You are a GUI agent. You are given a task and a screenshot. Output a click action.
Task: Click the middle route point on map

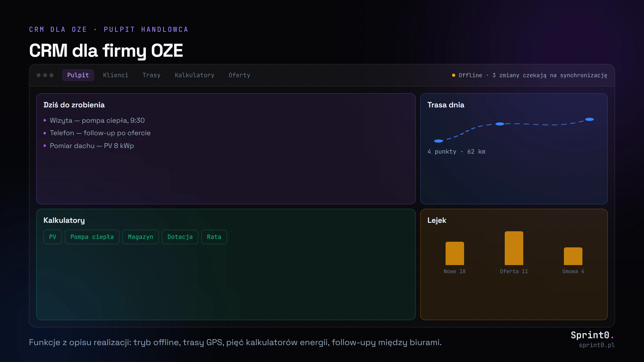pyautogui.click(x=500, y=124)
